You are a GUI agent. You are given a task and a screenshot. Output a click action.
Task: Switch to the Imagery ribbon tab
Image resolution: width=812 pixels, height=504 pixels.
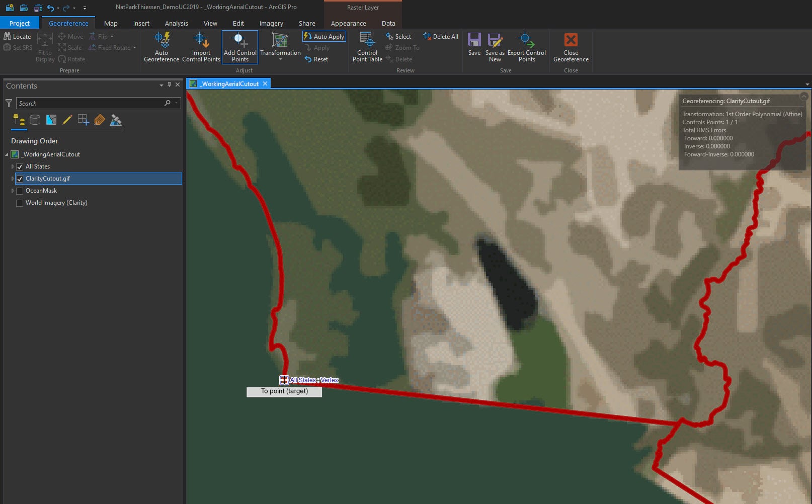271,23
